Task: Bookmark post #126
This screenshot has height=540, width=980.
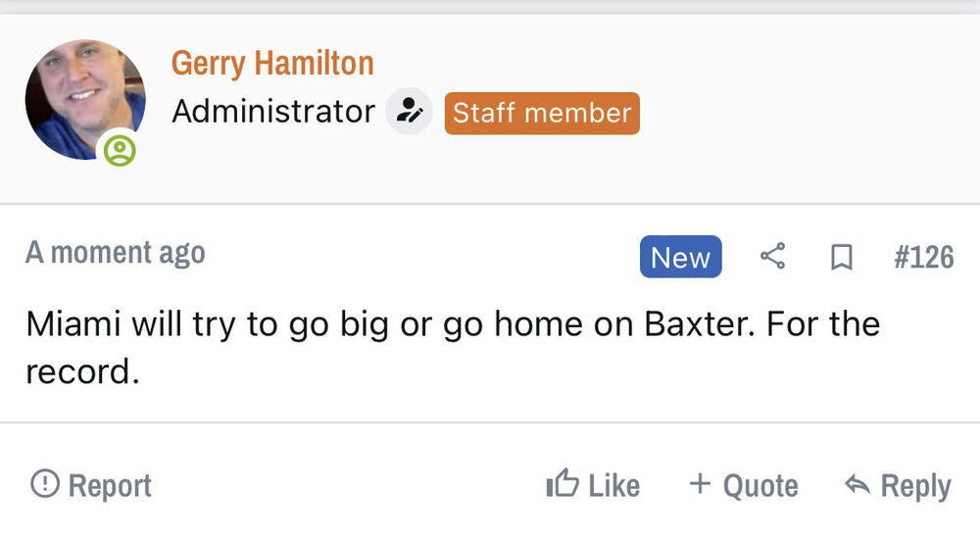Action: [841, 258]
